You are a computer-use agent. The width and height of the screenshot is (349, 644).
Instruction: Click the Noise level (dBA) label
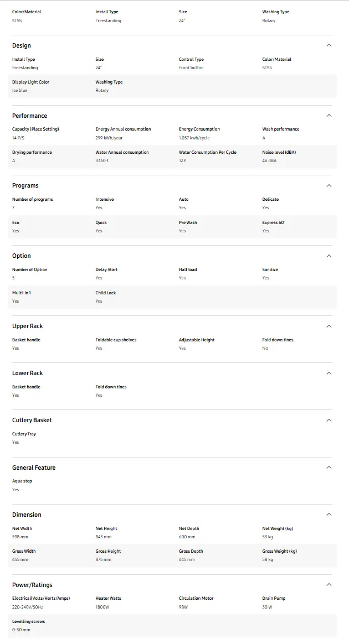(x=279, y=152)
